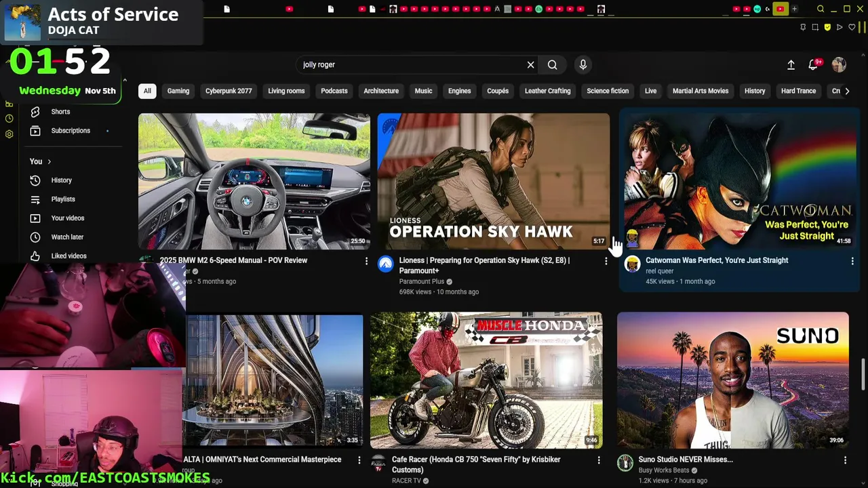
Task: Select the Live filter chip
Action: [x=650, y=91]
